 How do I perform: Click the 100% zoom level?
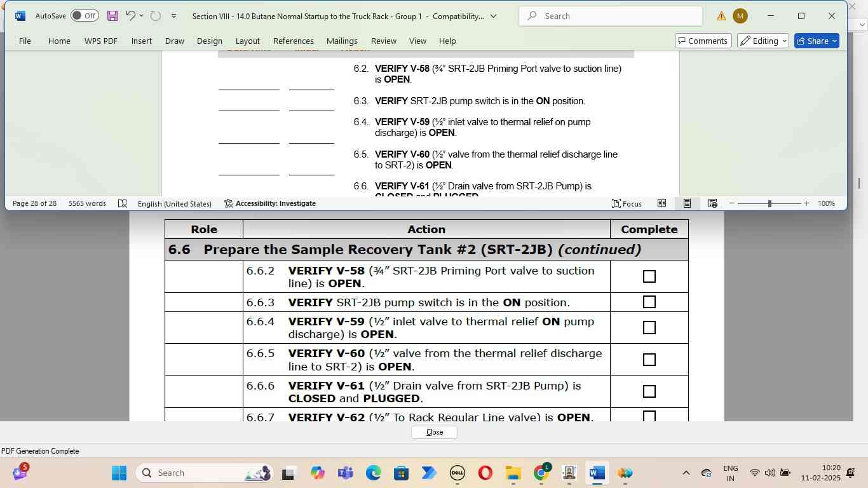(826, 203)
